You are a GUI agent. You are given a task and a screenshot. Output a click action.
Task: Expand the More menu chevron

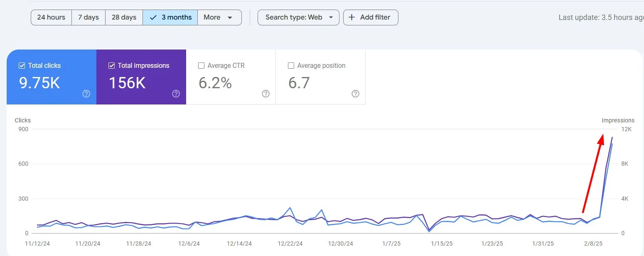[231, 17]
